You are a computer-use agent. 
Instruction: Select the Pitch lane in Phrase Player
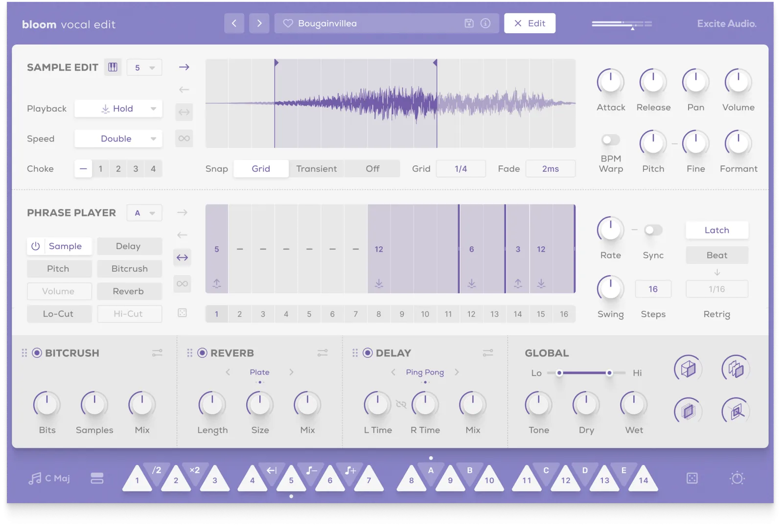click(59, 269)
